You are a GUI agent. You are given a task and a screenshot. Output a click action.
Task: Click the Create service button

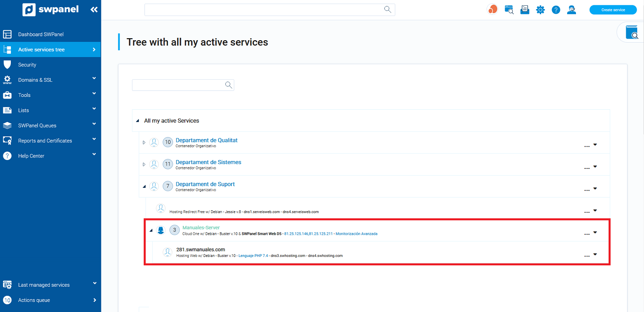pyautogui.click(x=613, y=10)
